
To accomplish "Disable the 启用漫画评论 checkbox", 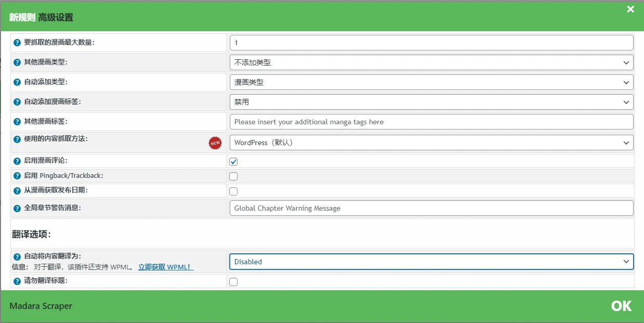I will tap(233, 161).
